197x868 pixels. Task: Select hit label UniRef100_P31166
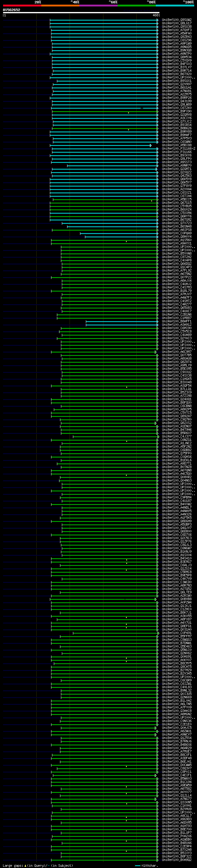tap(177, 152)
